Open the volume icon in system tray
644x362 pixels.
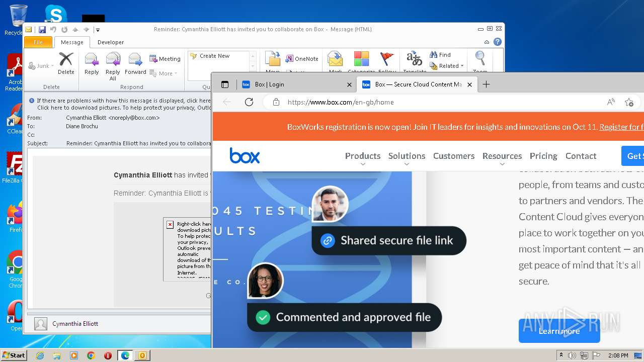[x=572, y=355]
